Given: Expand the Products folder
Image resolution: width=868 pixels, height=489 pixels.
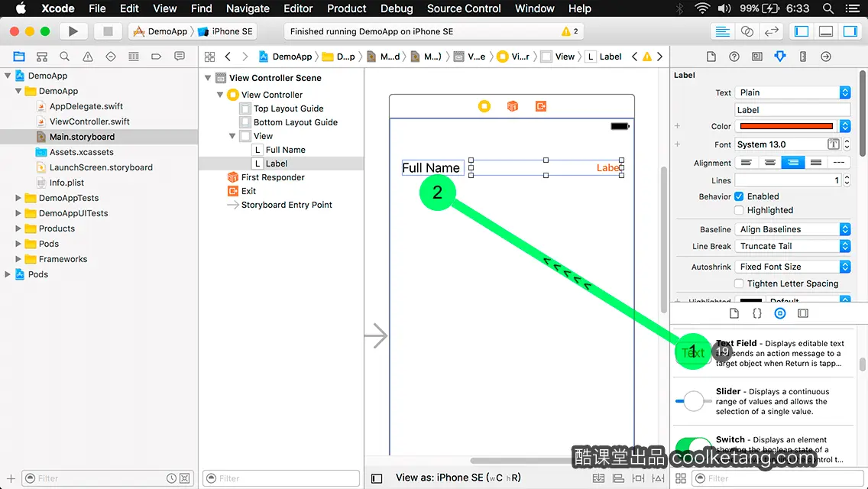Looking at the screenshot, I should point(18,228).
